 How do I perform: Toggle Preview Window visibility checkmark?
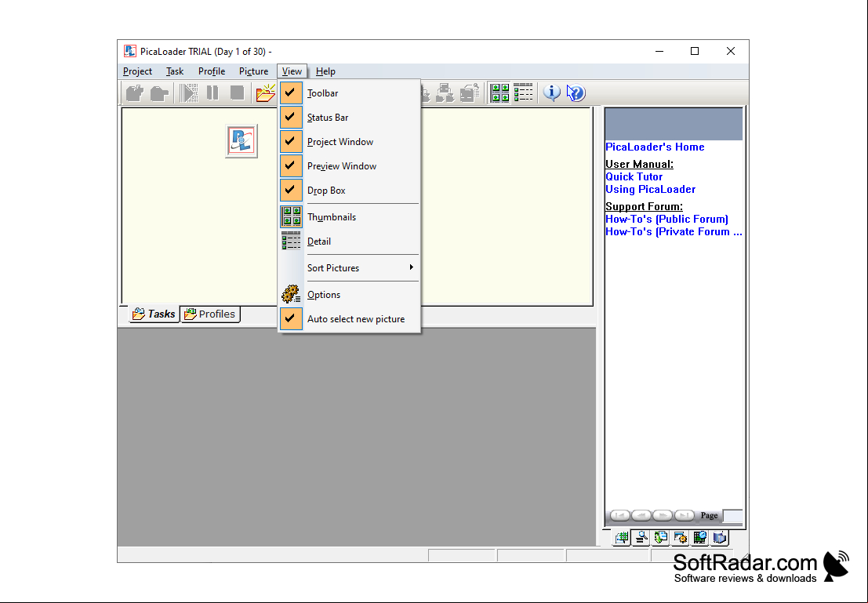click(291, 166)
